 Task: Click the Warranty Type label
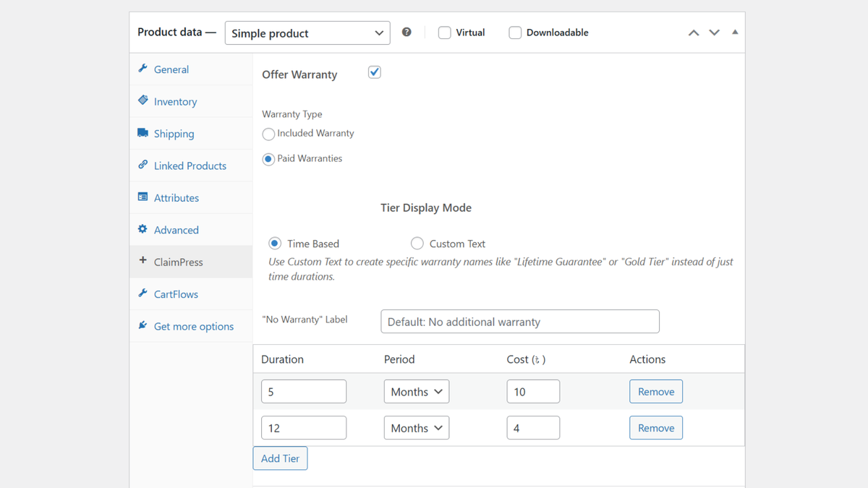(x=292, y=114)
